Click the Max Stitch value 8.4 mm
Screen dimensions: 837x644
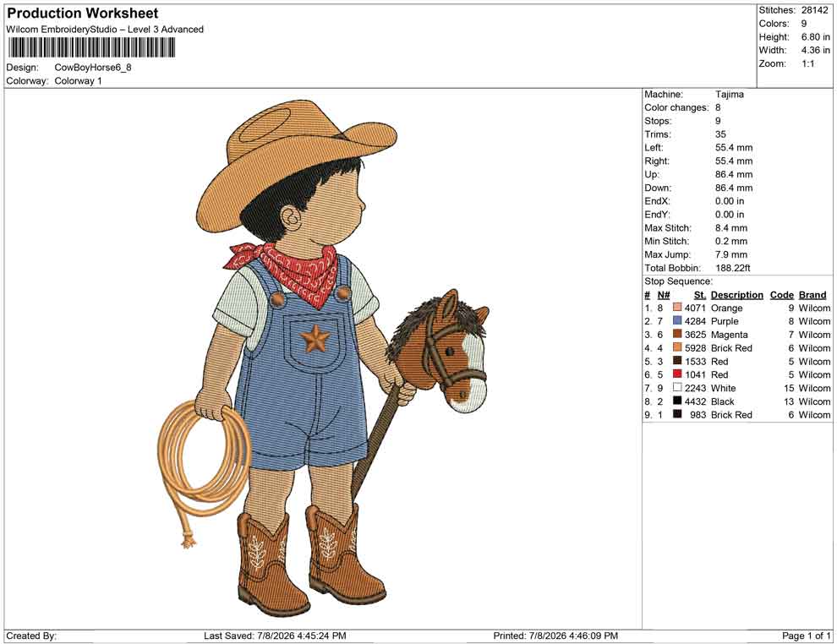click(731, 228)
